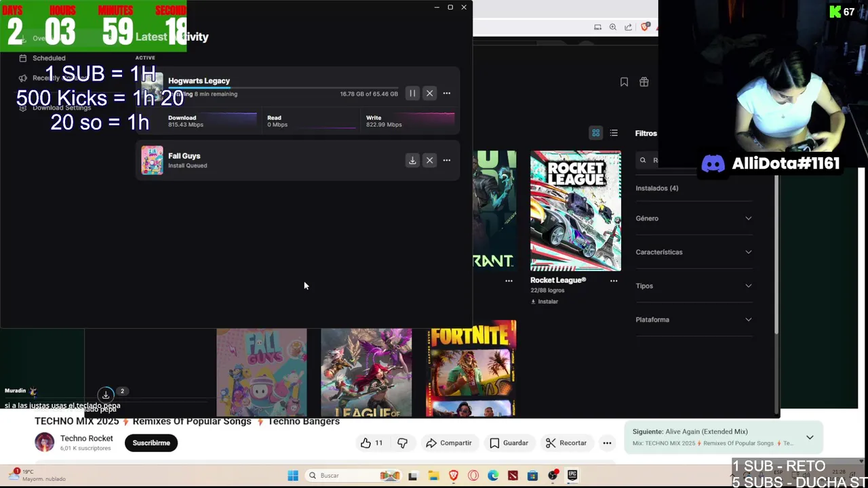Open the gift box icon in Epic launcher
This screenshot has width=868, height=488.
click(x=644, y=82)
